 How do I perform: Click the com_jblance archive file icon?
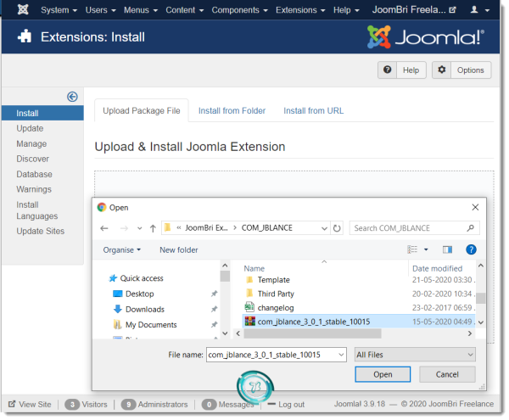pos(250,322)
